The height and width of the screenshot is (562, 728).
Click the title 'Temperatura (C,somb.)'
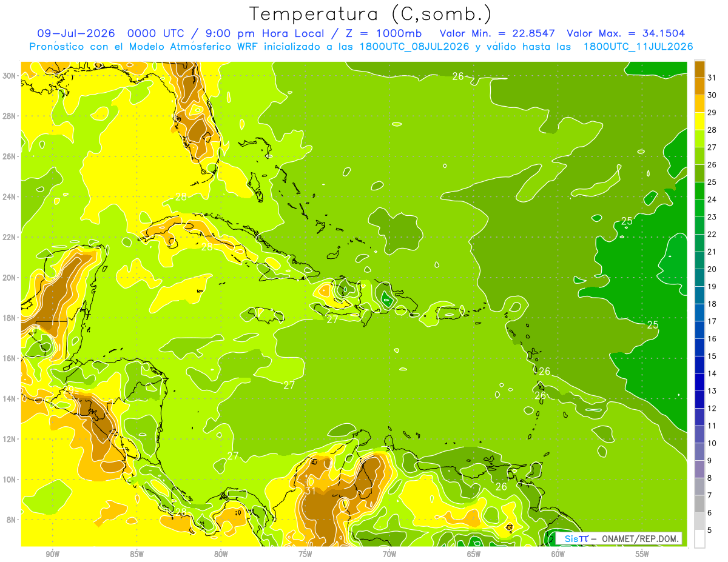click(371, 14)
